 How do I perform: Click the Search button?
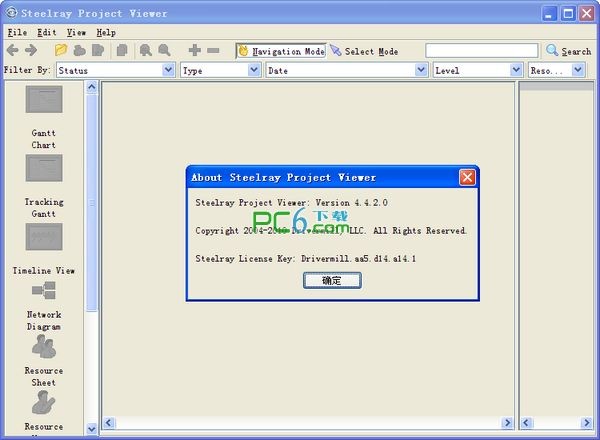click(568, 51)
